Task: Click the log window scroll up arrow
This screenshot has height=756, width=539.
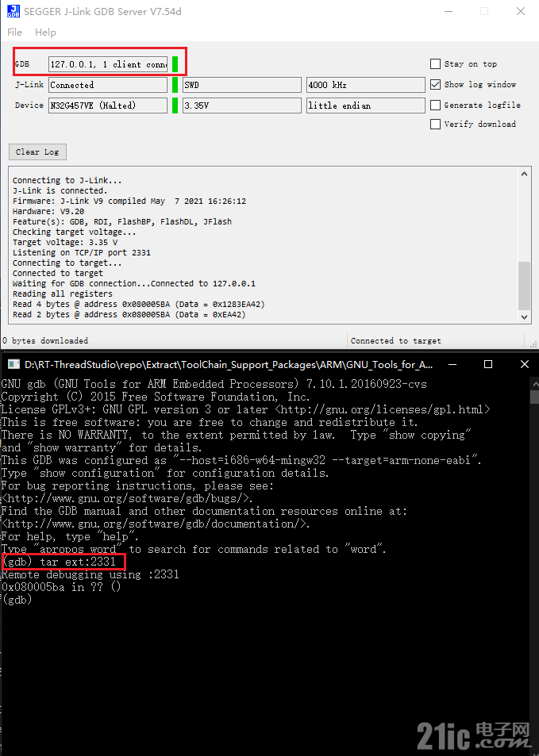Action: (x=524, y=174)
